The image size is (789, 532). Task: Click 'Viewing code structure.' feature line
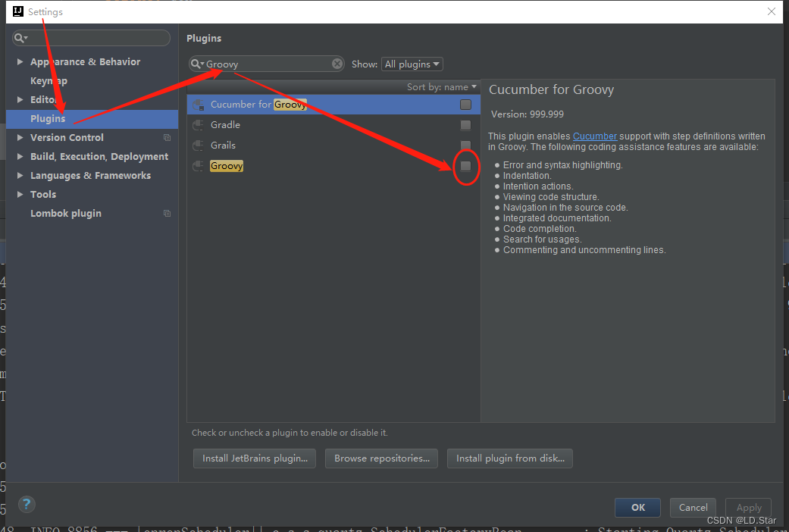(551, 197)
